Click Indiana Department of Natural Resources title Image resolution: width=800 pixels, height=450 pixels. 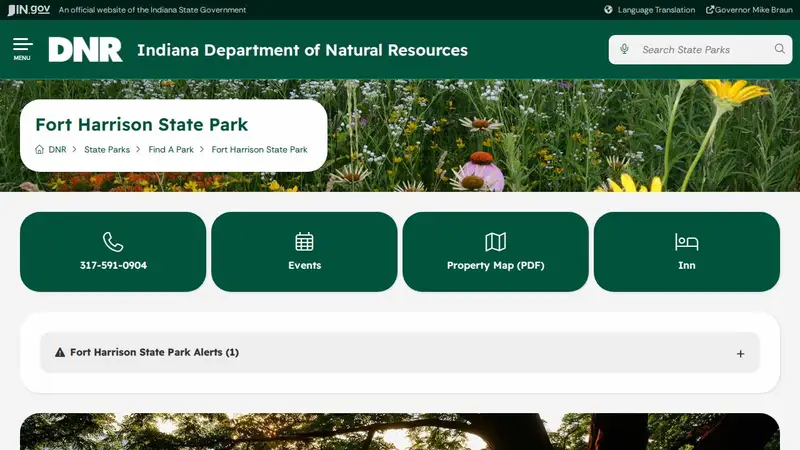tap(302, 50)
